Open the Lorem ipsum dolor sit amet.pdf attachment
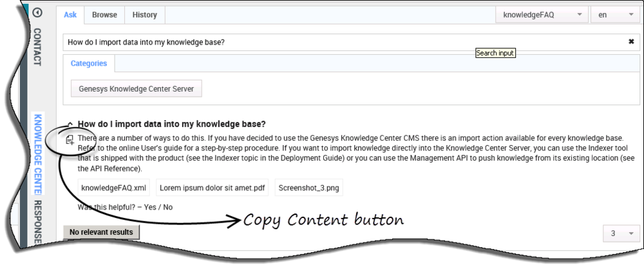Screen dimensions: 644x269 212,188
